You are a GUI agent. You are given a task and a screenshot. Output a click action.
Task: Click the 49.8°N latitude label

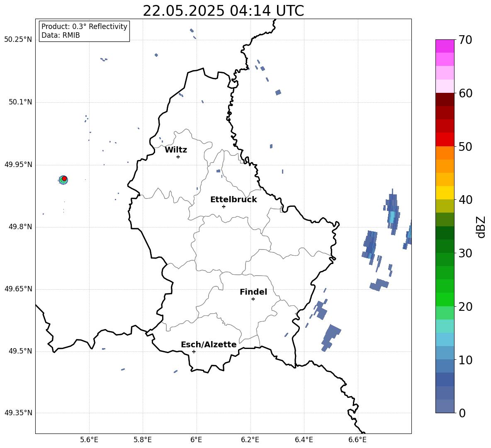click(20, 227)
